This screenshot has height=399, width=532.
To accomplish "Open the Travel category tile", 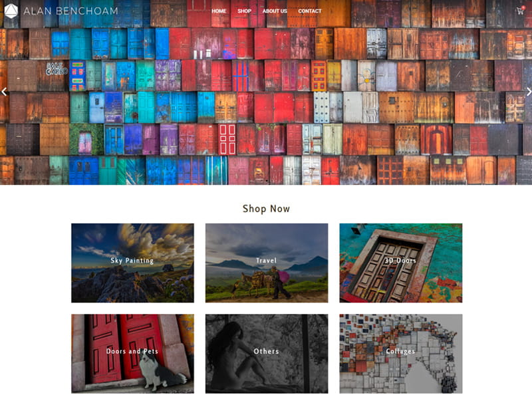I will click(x=267, y=263).
